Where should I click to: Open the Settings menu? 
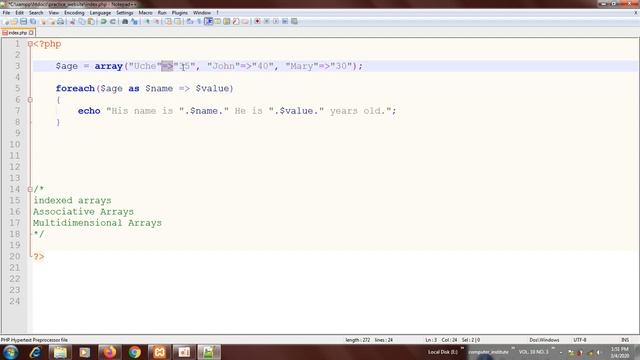click(x=124, y=13)
